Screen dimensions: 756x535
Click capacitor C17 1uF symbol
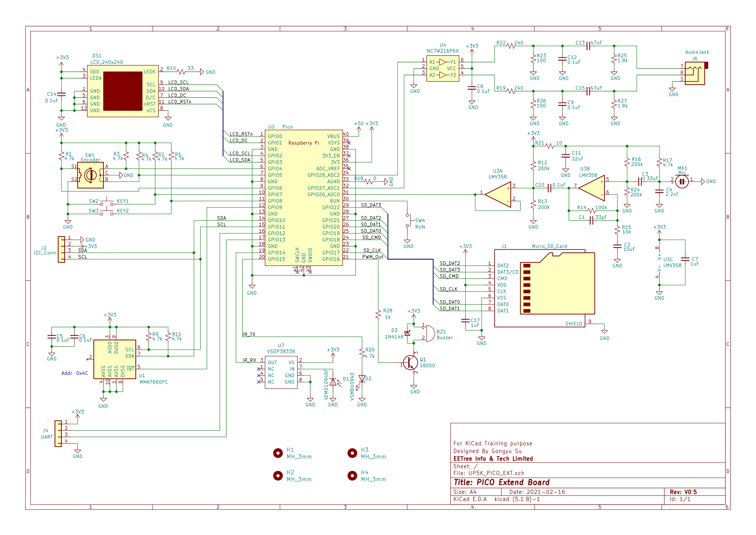(465, 320)
